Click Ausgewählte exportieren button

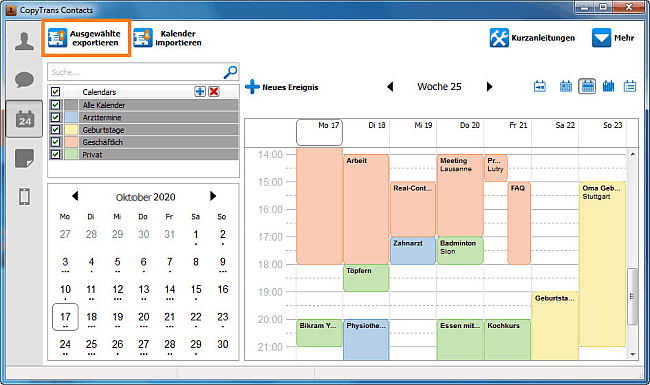pos(86,38)
